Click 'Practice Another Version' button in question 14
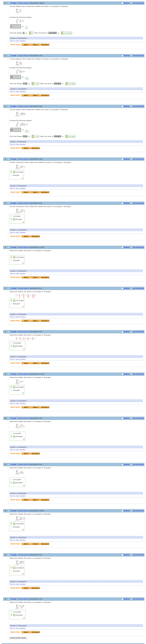The height and width of the screenshot is (644, 146). click(18, 638)
